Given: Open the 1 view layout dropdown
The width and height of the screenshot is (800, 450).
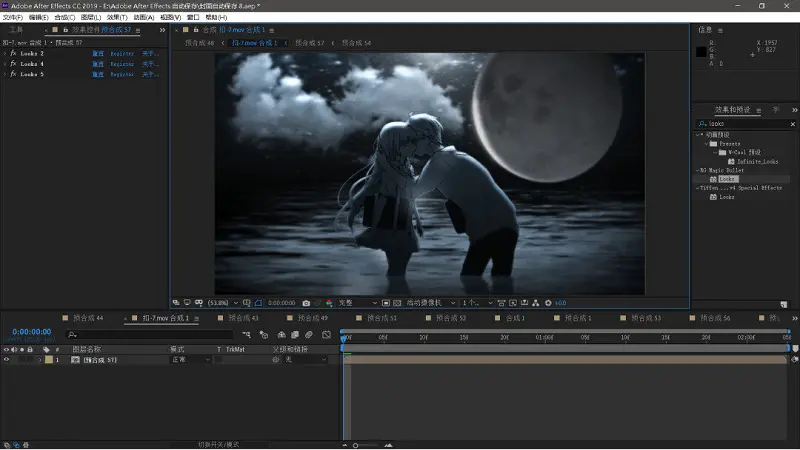Looking at the screenshot, I should click(x=477, y=303).
